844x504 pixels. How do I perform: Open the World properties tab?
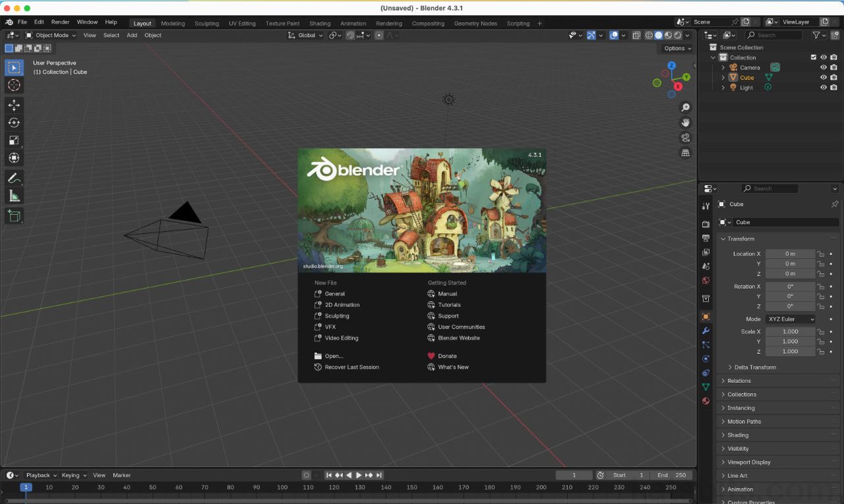pos(706,281)
